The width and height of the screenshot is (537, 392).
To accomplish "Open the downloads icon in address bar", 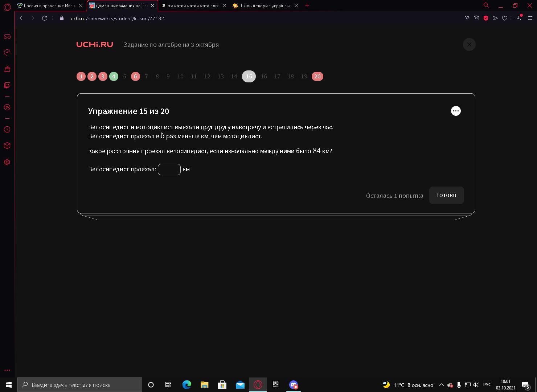I will pos(518,18).
